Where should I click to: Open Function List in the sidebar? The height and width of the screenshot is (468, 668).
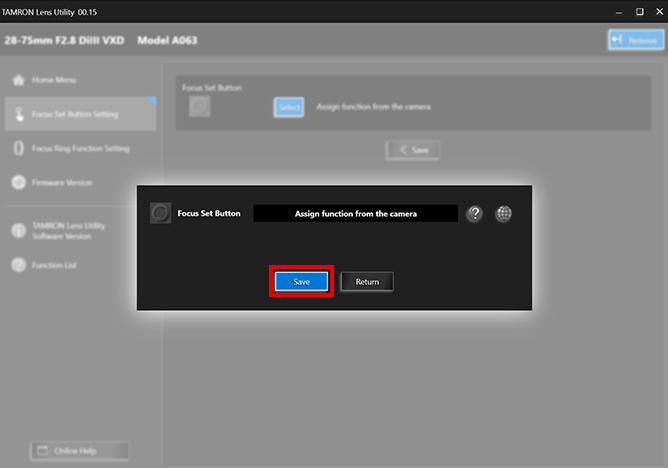[x=80, y=265]
